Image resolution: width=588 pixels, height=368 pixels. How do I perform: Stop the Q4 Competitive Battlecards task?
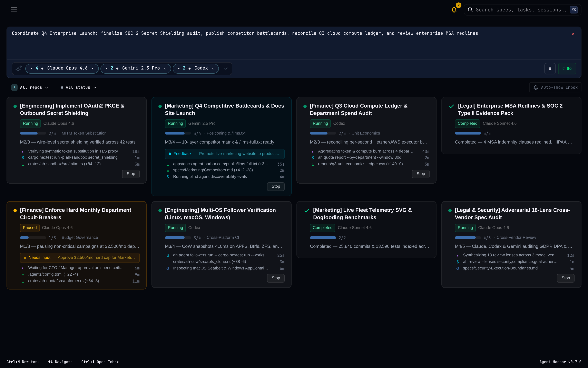coord(276,186)
